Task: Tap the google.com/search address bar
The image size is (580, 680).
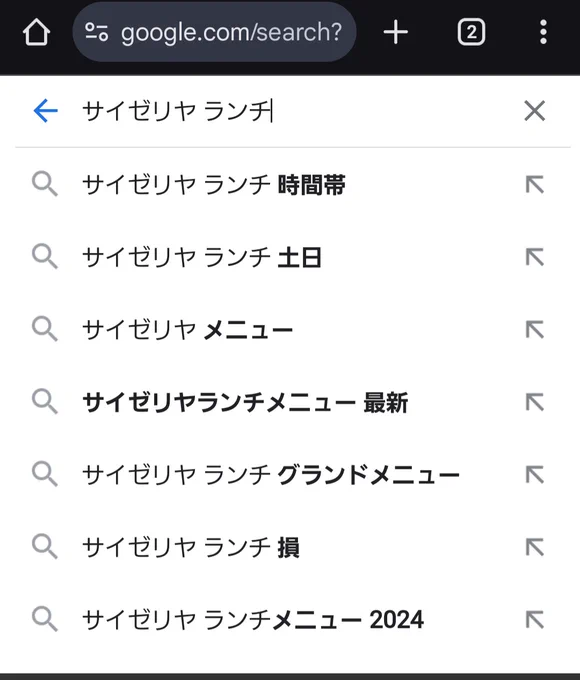Action: point(214,32)
